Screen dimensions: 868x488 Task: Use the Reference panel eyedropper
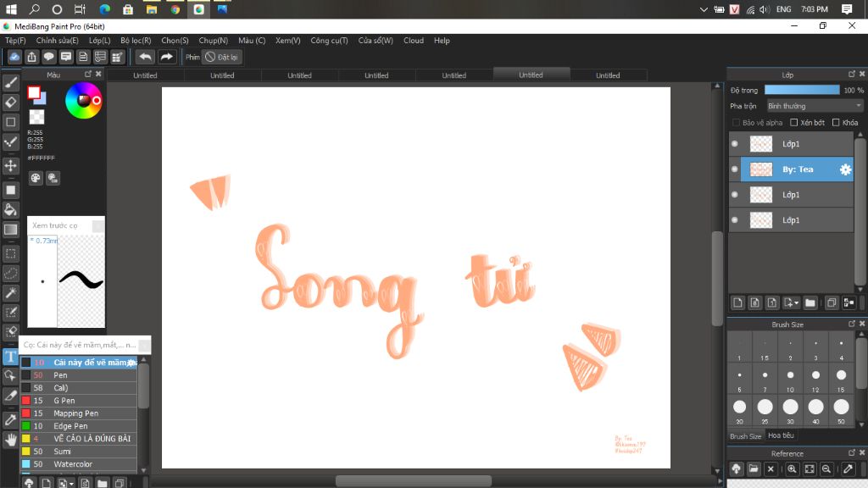click(x=848, y=469)
